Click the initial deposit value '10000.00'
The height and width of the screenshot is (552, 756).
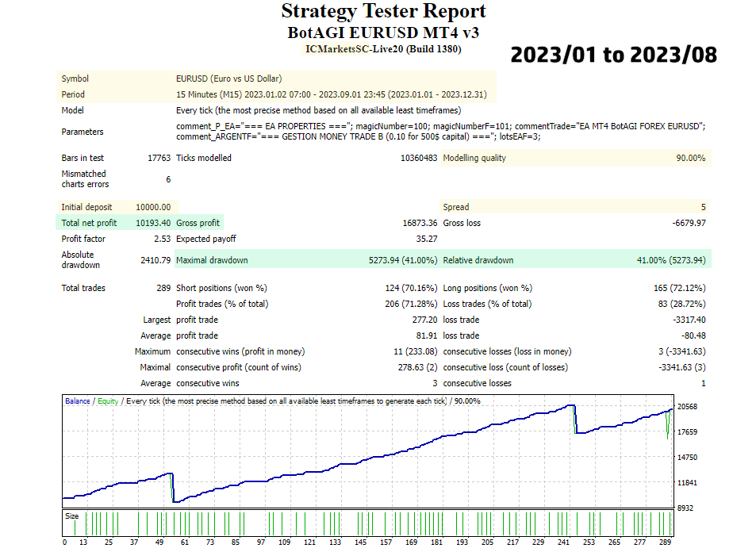[153, 207]
